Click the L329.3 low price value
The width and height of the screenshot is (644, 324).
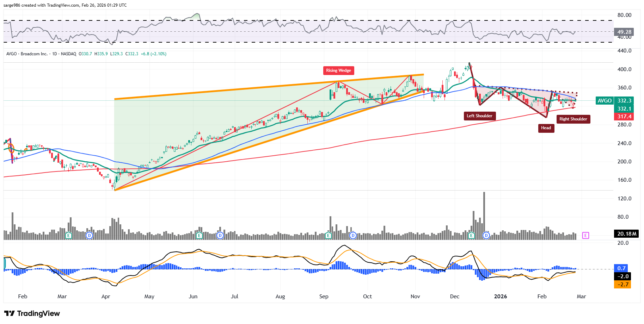117,54
